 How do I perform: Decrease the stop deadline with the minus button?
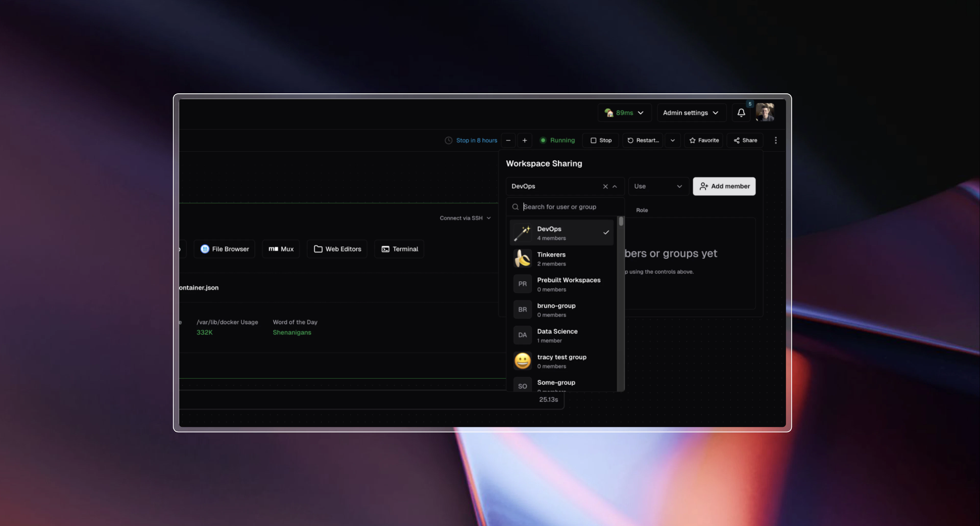[x=508, y=140]
